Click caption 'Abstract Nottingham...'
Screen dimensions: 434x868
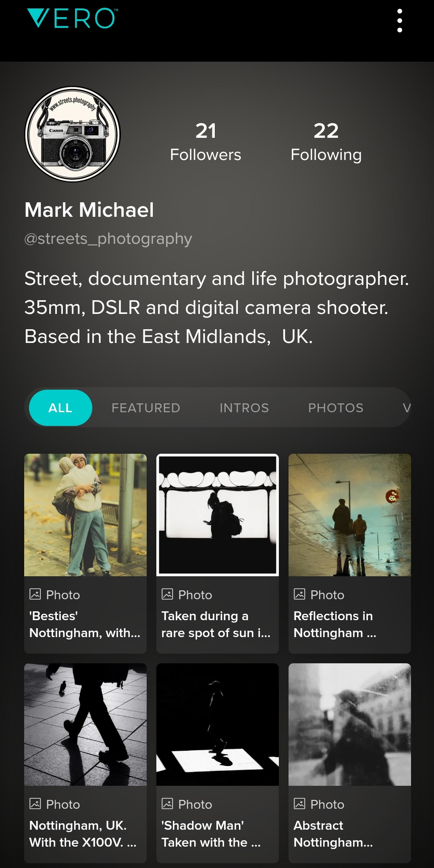point(333,834)
